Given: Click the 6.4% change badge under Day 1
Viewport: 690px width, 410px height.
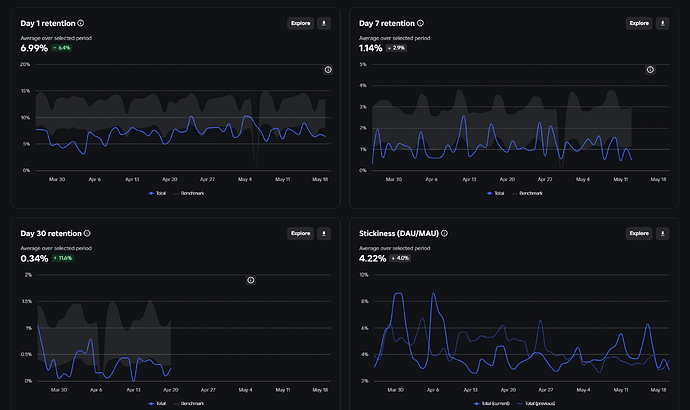Looking at the screenshot, I should tap(62, 48).
